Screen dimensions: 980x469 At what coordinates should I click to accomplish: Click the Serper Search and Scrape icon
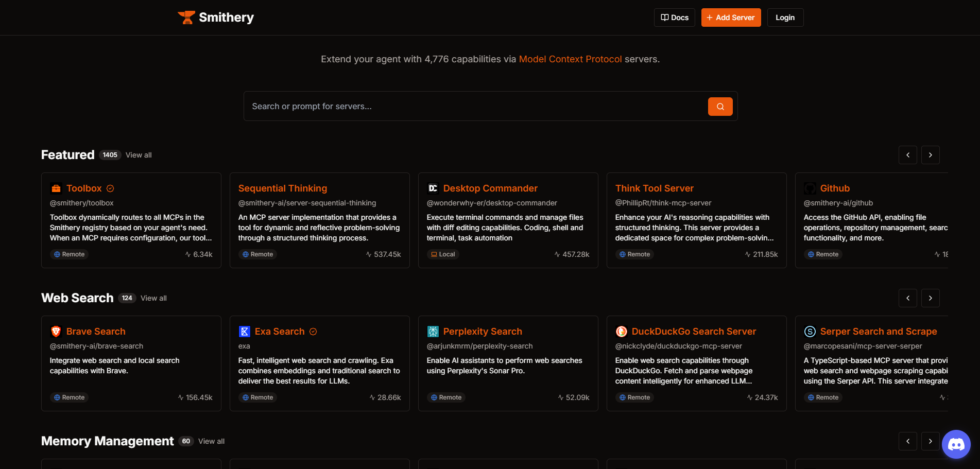pos(810,332)
